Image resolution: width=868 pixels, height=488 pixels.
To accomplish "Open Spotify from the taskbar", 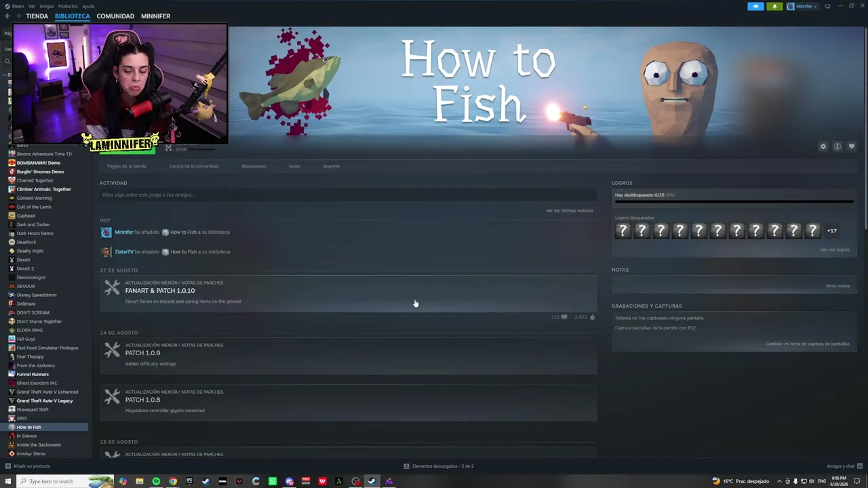I will coord(156,481).
